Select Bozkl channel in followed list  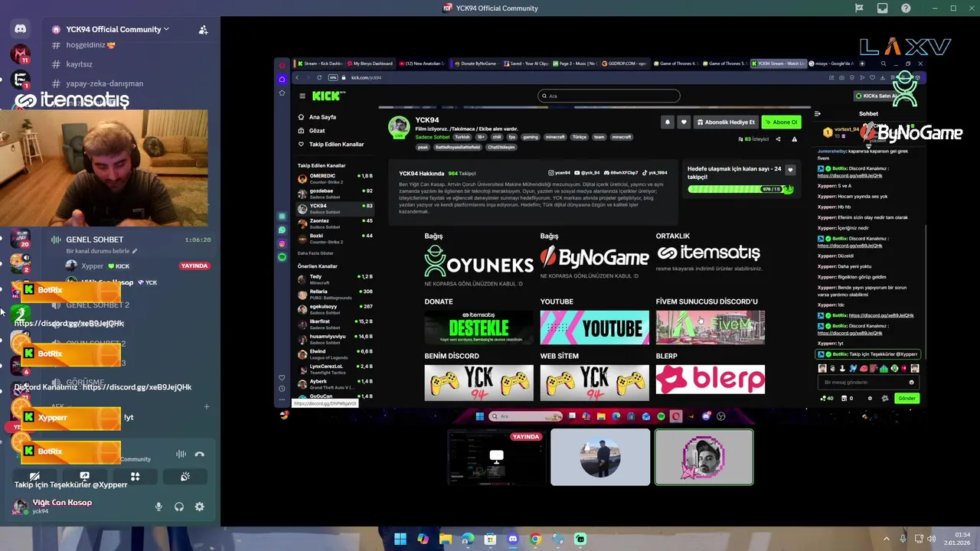coord(335,237)
